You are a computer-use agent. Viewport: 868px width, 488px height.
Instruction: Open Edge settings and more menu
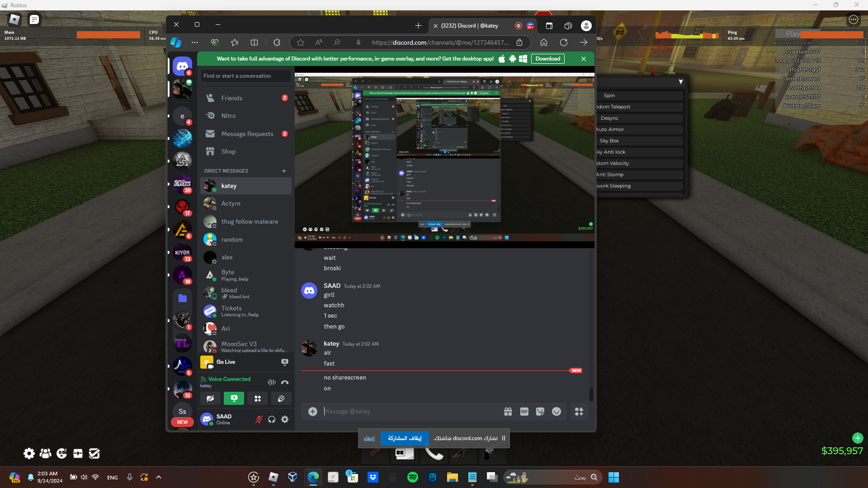point(195,42)
